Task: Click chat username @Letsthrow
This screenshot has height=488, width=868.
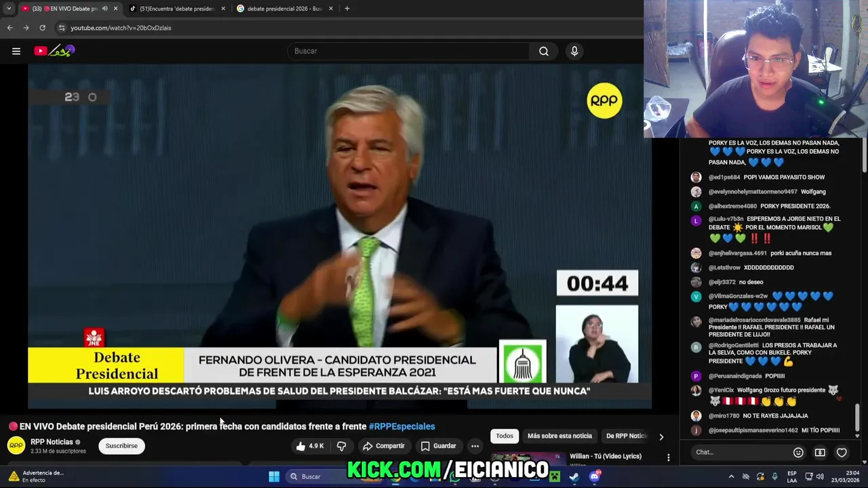Action: click(x=724, y=268)
